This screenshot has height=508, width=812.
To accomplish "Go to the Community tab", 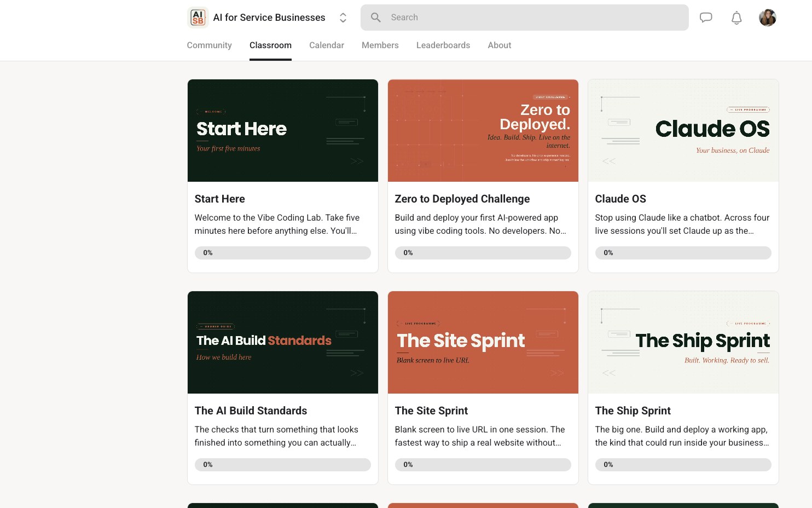I will (209, 45).
